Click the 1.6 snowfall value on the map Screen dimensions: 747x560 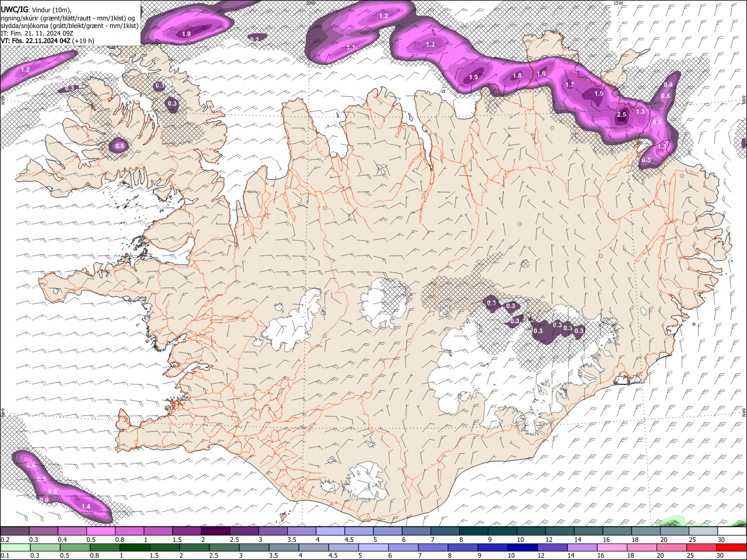point(541,73)
